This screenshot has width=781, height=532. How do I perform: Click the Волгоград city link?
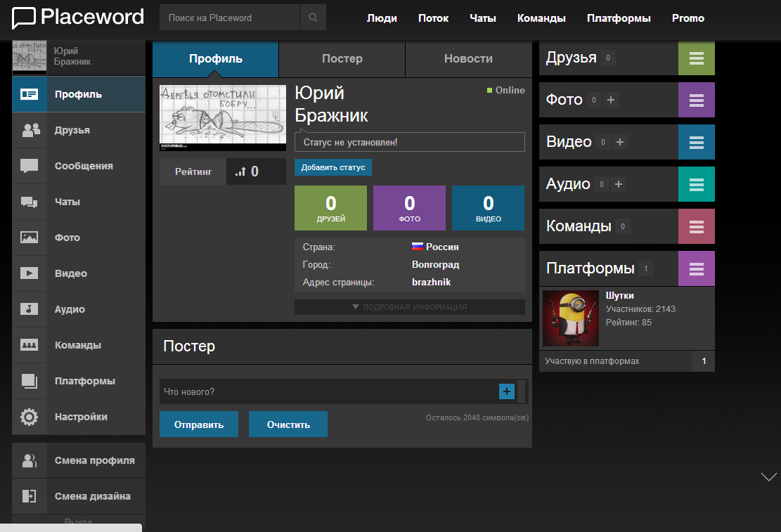(435, 264)
